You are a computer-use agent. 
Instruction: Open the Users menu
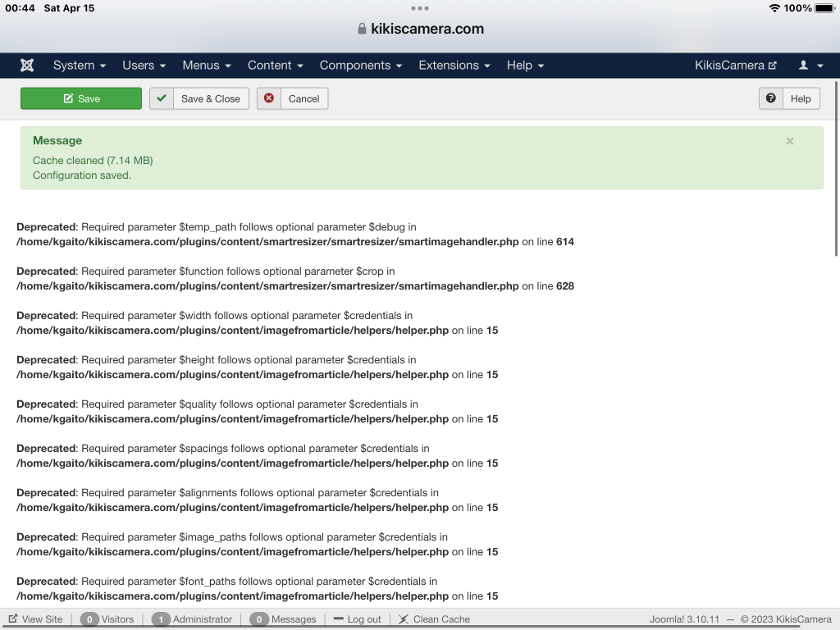(144, 66)
